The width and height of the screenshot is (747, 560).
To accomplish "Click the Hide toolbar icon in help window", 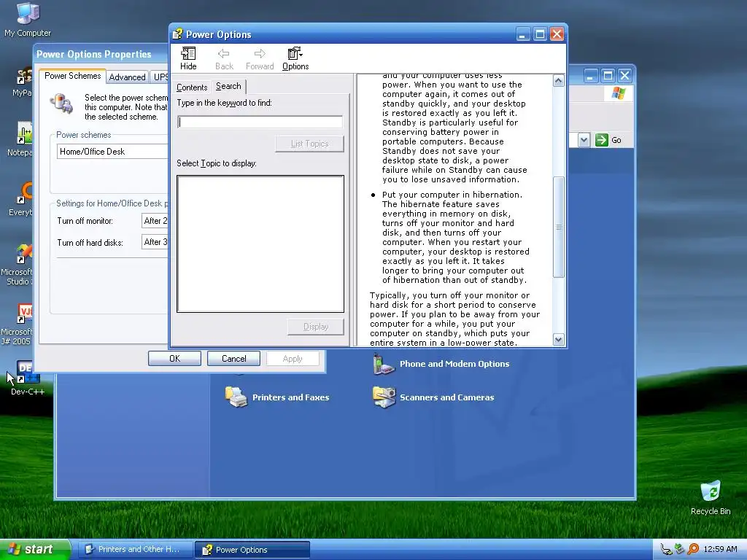I will click(x=188, y=53).
